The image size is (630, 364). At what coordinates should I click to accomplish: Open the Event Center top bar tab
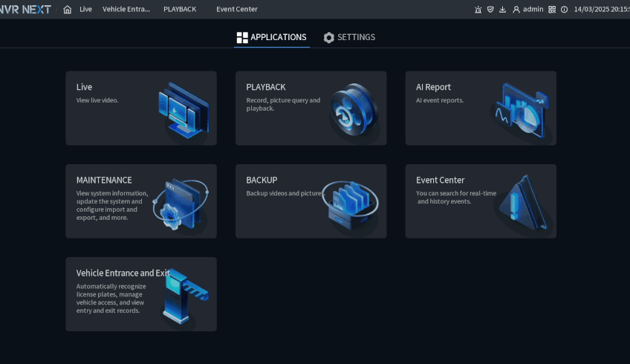pos(237,10)
